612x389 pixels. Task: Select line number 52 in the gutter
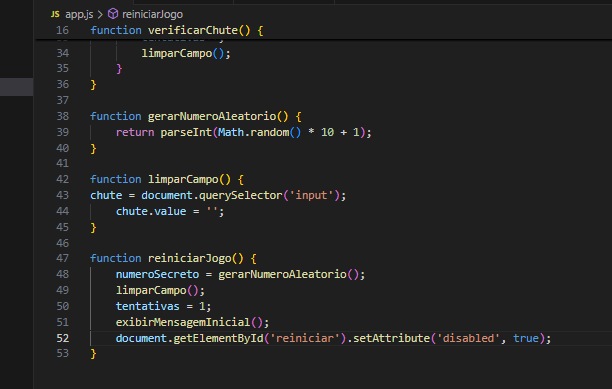[62, 338]
